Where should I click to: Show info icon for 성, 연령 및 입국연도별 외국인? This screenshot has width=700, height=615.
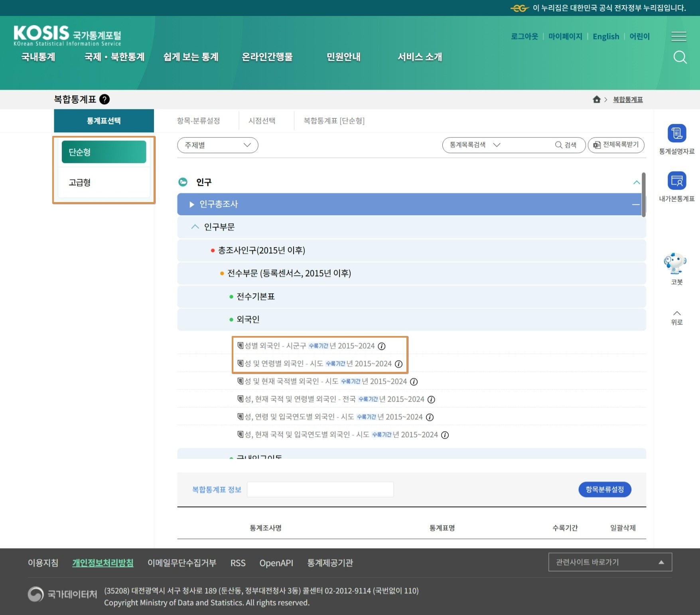tap(430, 417)
